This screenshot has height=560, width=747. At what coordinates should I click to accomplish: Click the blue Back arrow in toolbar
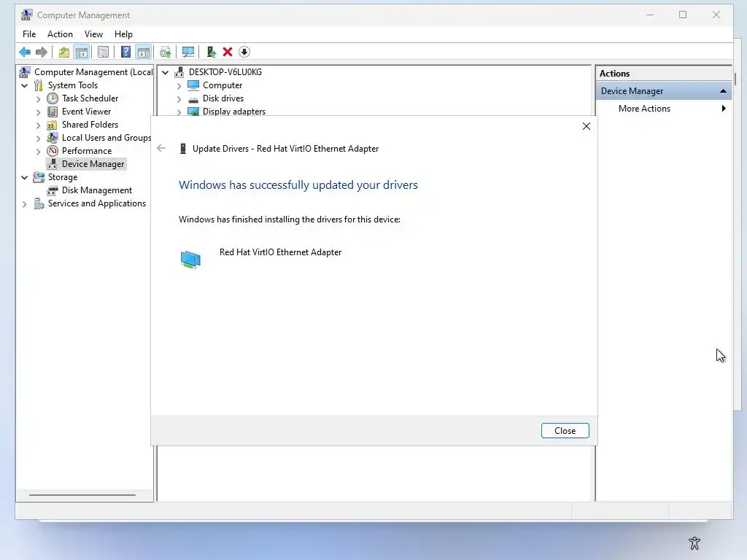25,52
